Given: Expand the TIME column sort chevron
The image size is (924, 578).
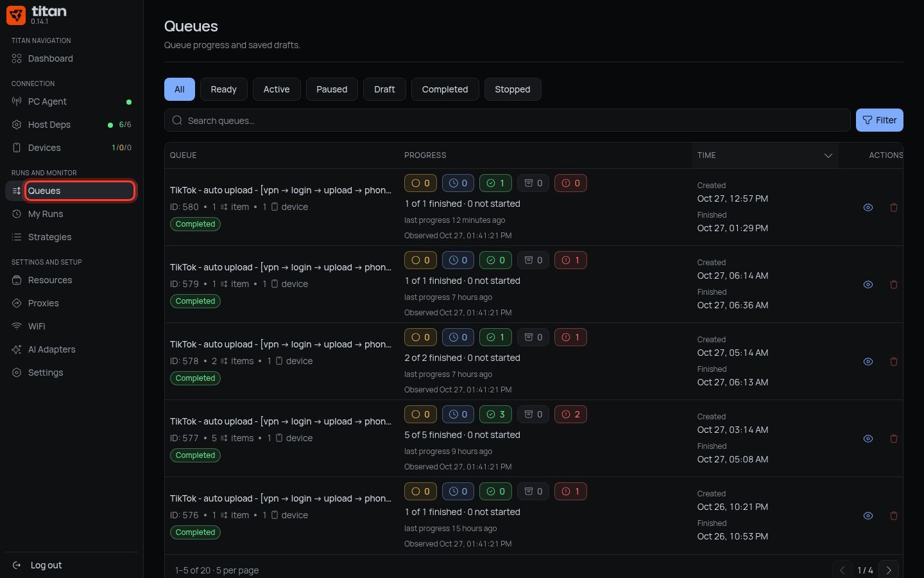Looking at the screenshot, I should pyautogui.click(x=828, y=155).
